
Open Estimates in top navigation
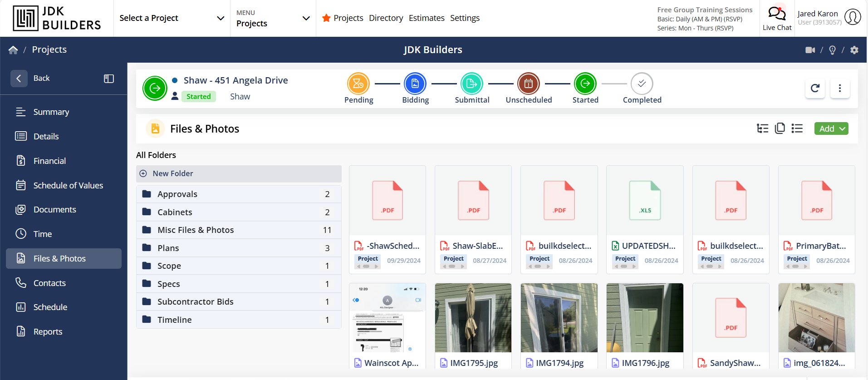[x=427, y=18]
